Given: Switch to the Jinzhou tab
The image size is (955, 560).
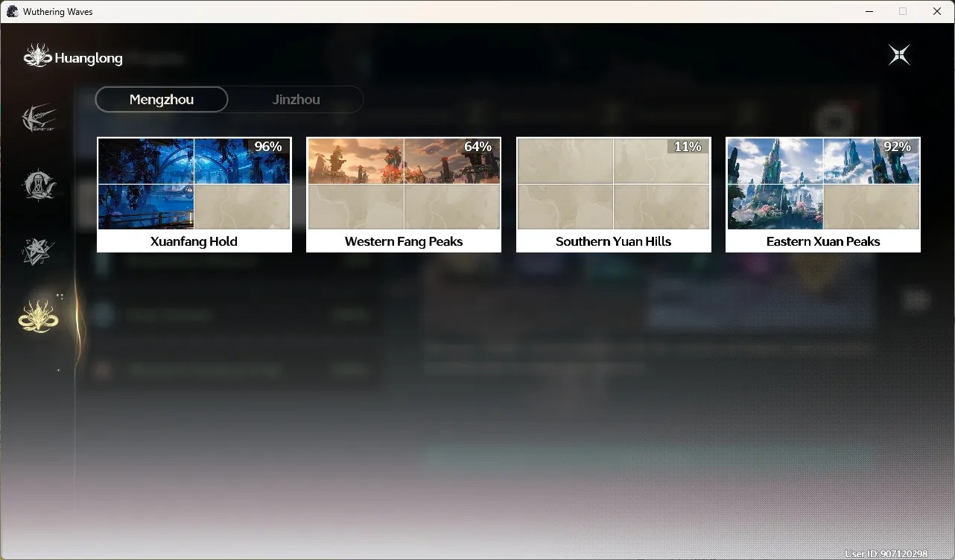Looking at the screenshot, I should (296, 100).
